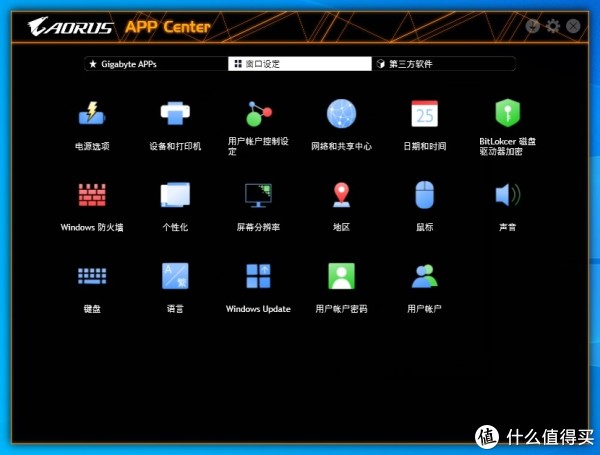The image size is (600, 455).
Task: Open BitLocker 磁盘驱动器加密 shield icon
Action: 507,113
